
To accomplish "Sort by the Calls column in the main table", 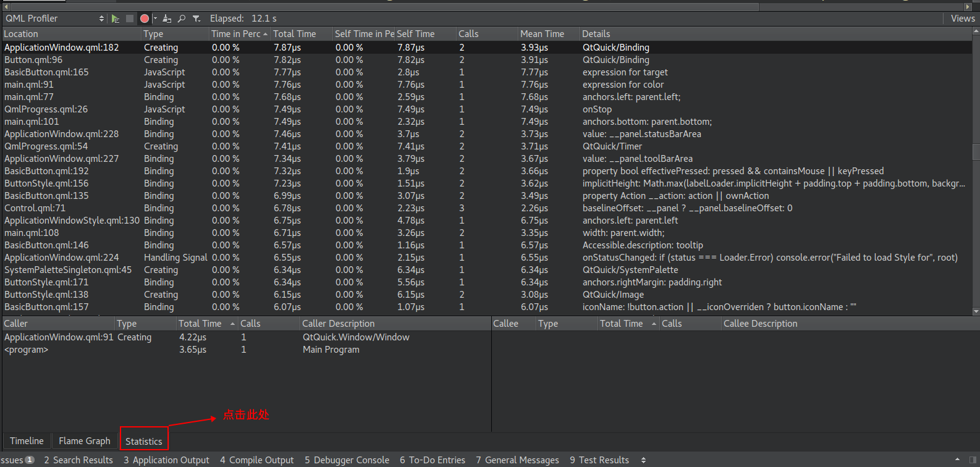I will 487,34.
